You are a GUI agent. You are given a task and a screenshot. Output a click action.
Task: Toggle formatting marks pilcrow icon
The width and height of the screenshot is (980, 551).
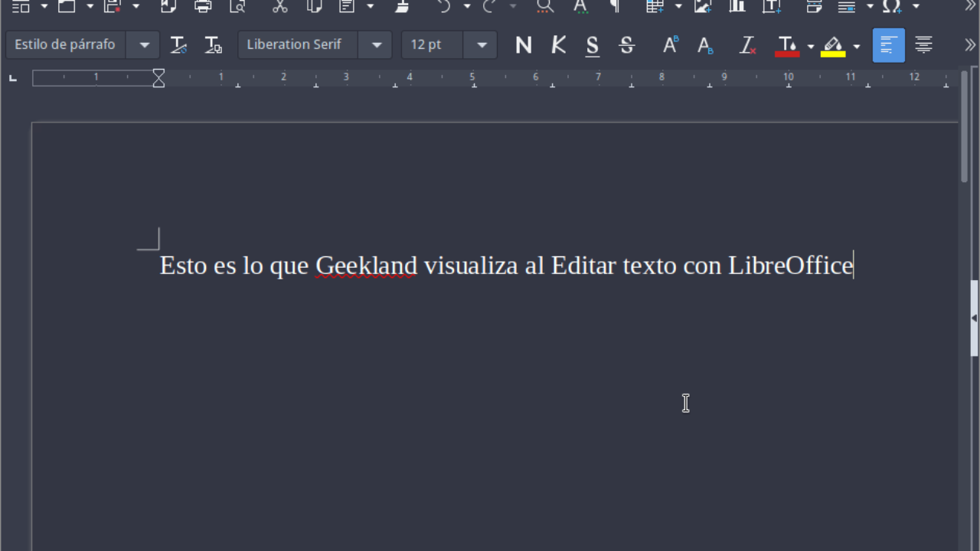[x=615, y=6]
